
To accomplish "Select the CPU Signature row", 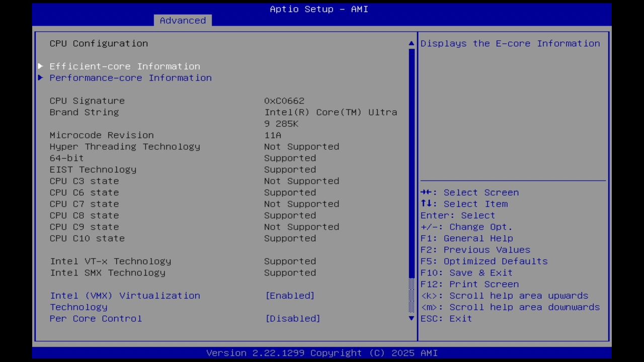I will pyautogui.click(x=87, y=101).
